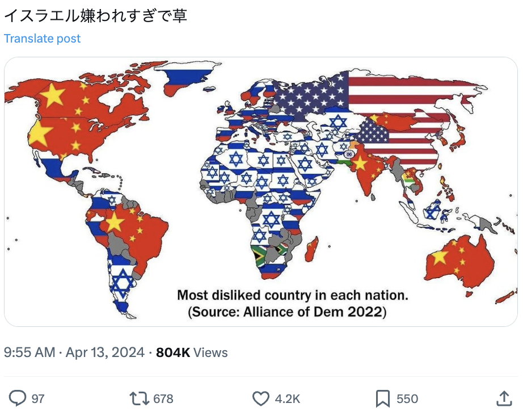Viewport: 523px width, 420px height.
Task: Click Australia covered with the Chinese flag
Action: 460,261
